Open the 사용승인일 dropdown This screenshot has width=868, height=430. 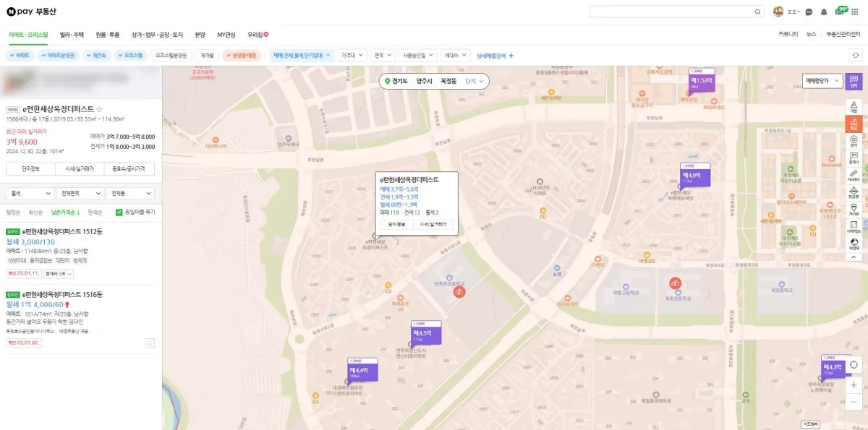[x=419, y=55]
